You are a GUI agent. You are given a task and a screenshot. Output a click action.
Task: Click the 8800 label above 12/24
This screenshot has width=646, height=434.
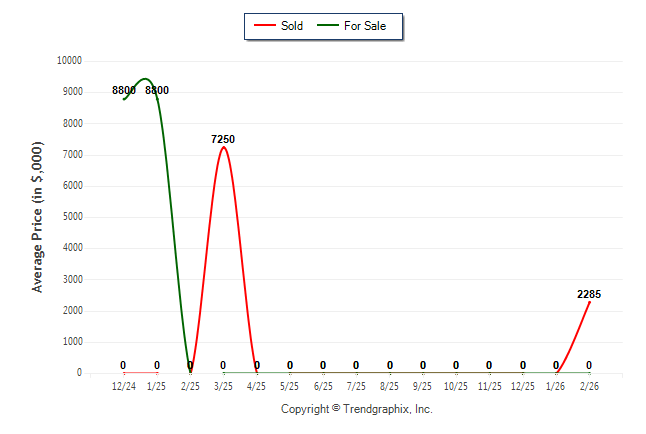pos(123,91)
